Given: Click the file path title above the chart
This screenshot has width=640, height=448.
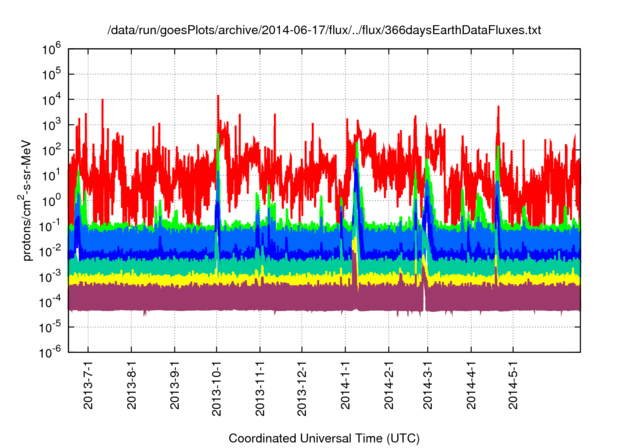Looking at the screenshot, I should (324, 30).
